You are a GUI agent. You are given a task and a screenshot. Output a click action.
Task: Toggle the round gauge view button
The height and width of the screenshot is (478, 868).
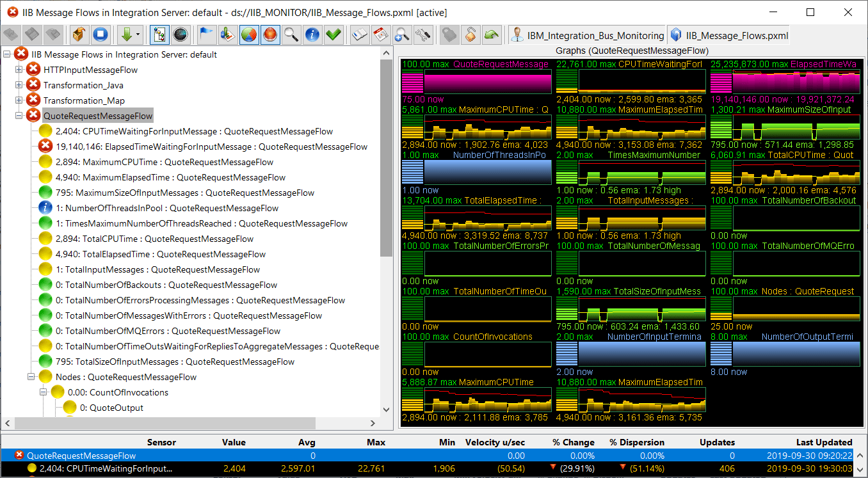(180, 35)
